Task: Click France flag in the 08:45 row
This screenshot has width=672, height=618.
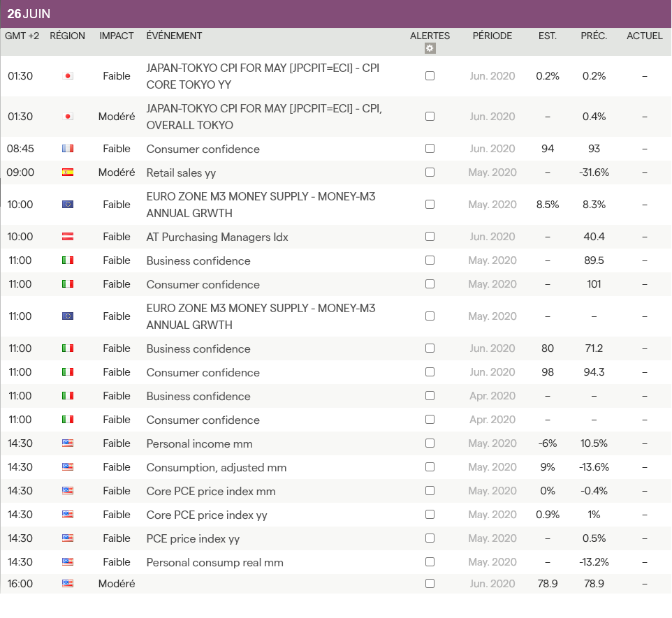Action: click(68, 149)
